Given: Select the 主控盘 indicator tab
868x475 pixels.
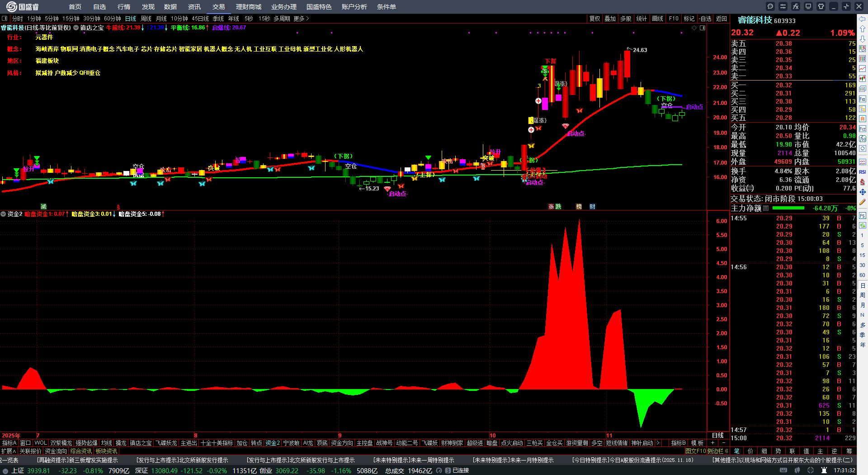Looking at the screenshot, I should pos(364,443).
